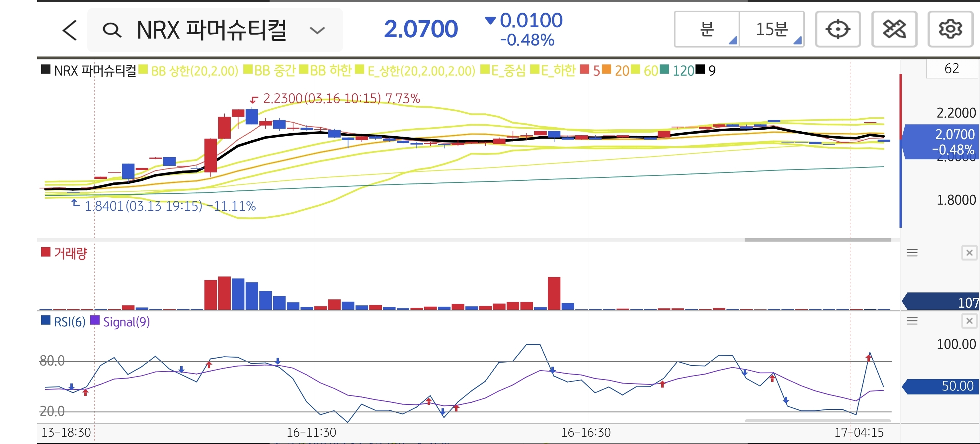The image size is (980, 444).
Task: Open the 분 chart period dropdown
Action: pyautogui.click(x=707, y=29)
